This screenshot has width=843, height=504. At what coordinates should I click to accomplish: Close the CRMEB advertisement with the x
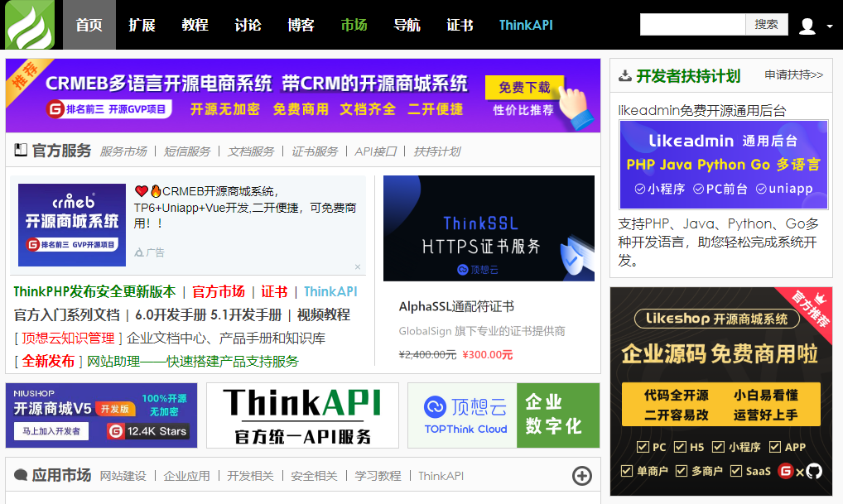(x=358, y=267)
